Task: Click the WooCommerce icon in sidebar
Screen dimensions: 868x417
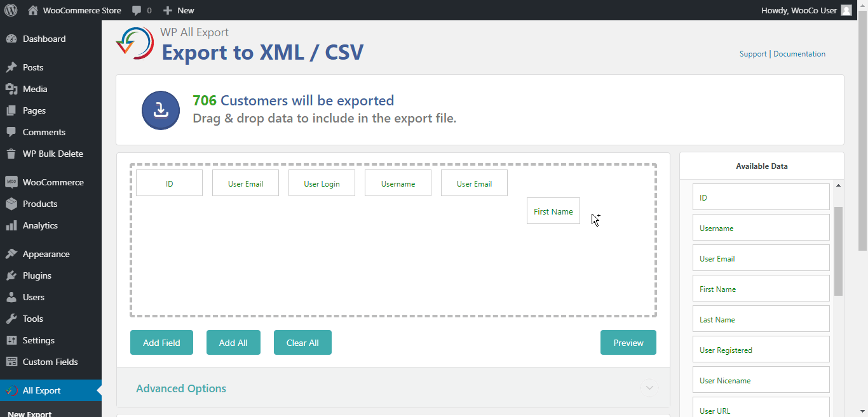Action: point(11,182)
